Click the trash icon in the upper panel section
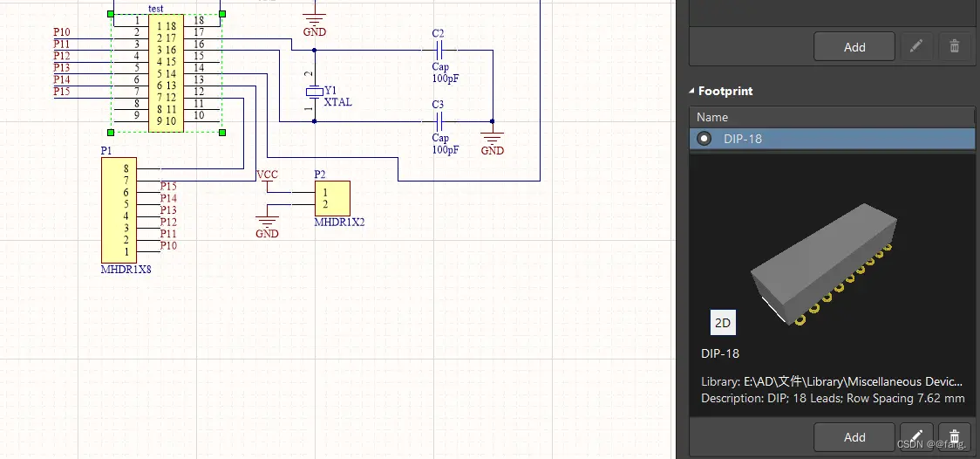Viewport: 980px width, 459px height. pos(954,46)
